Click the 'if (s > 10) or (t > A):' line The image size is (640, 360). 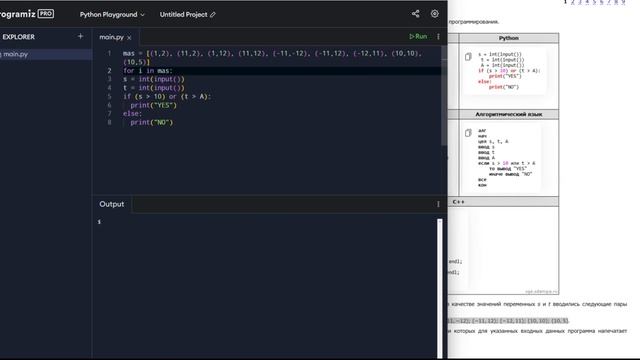click(x=167, y=96)
